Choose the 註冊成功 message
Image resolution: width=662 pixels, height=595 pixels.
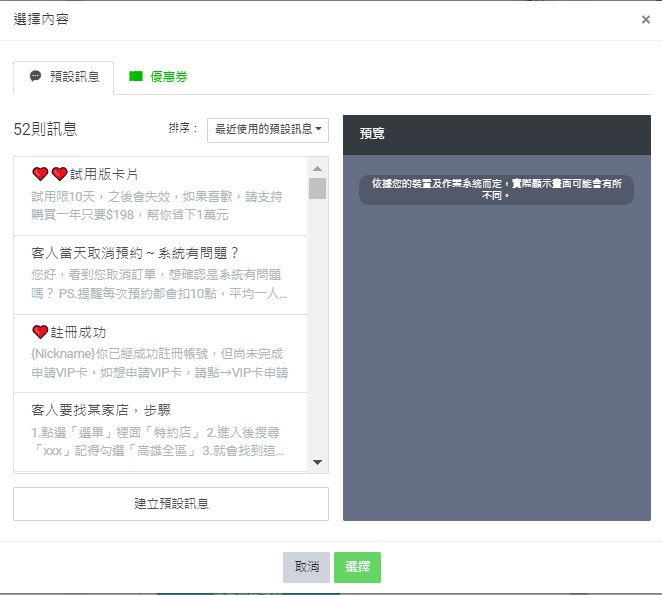160,353
